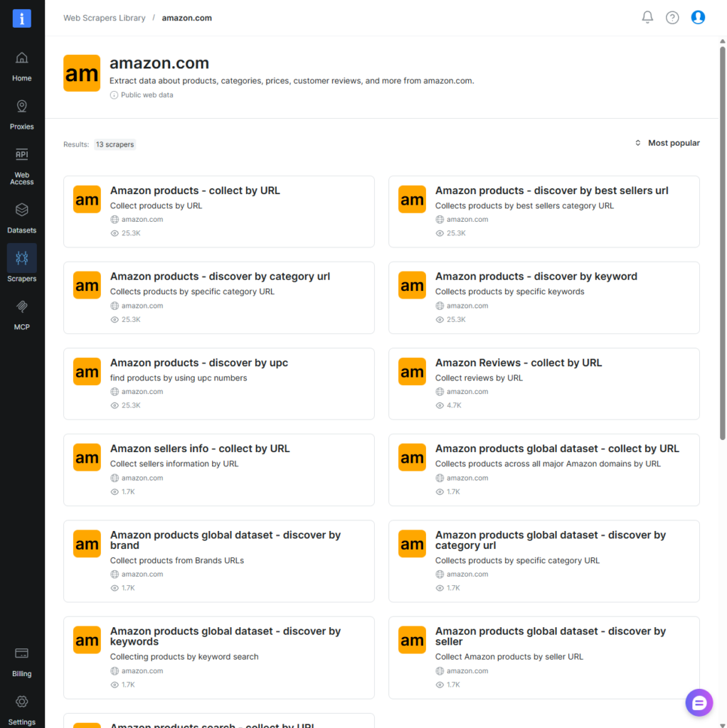This screenshot has height=728, width=727.
Task: Open Amazon Reviews - collect by URL
Action: (x=519, y=363)
